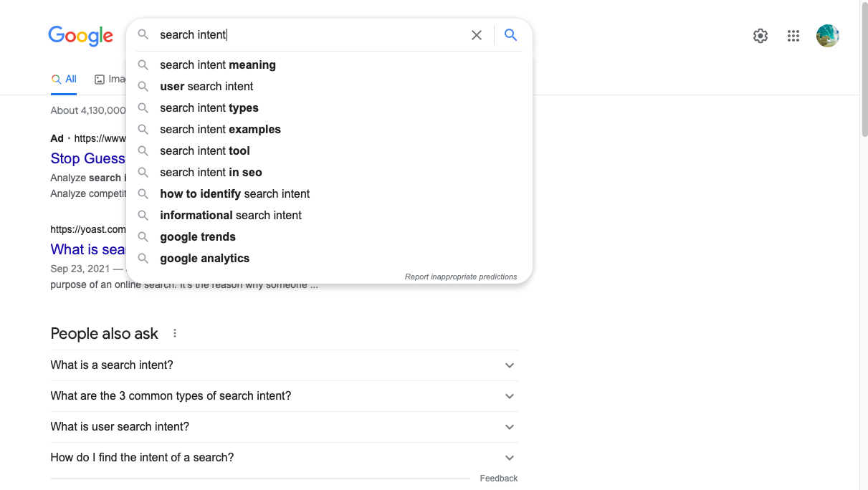Click the magnifier icon beside 'search intent meaning'

143,64
